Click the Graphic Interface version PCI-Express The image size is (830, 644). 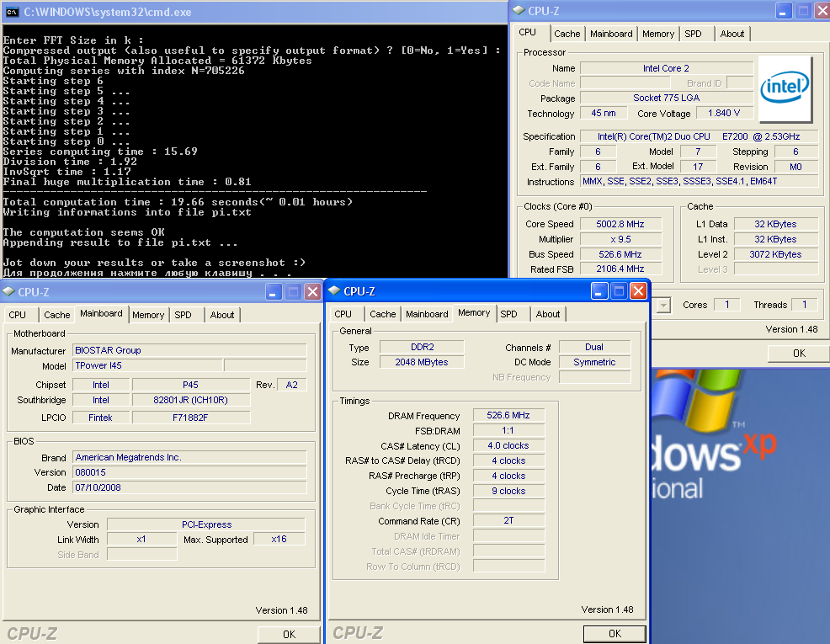point(206,524)
